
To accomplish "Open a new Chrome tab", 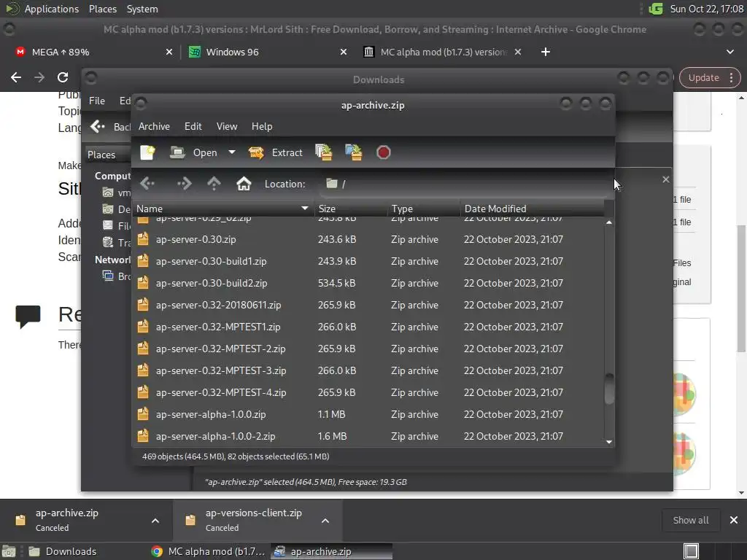I will (x=546, y=52).
